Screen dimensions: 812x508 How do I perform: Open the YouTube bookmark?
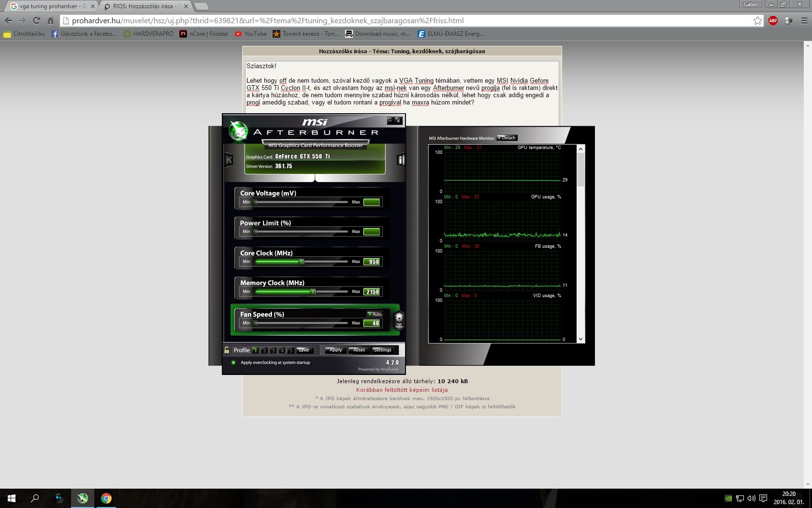tap(251, 34)
